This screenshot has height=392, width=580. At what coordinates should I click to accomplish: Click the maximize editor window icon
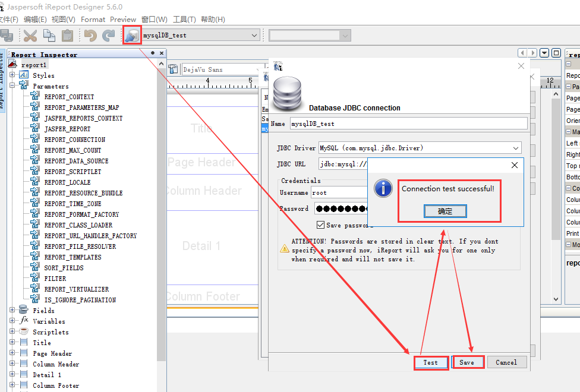[556, 53]
